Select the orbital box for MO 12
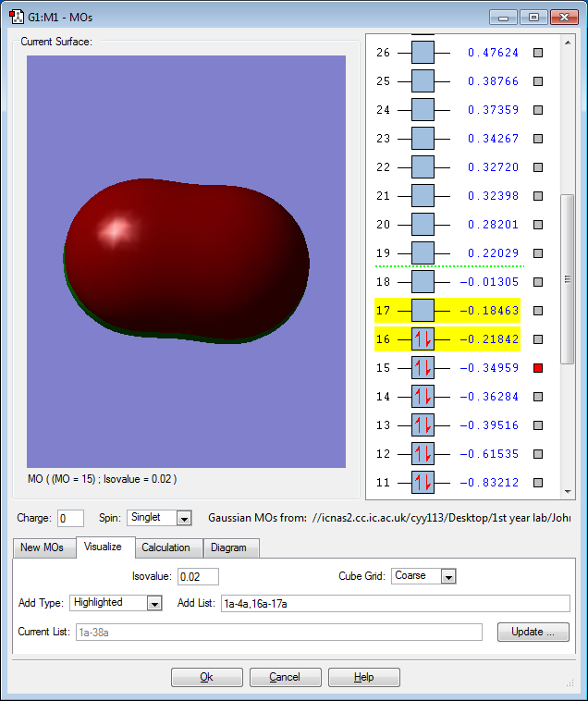Screen dimensions: 588x701 (423, 454)
